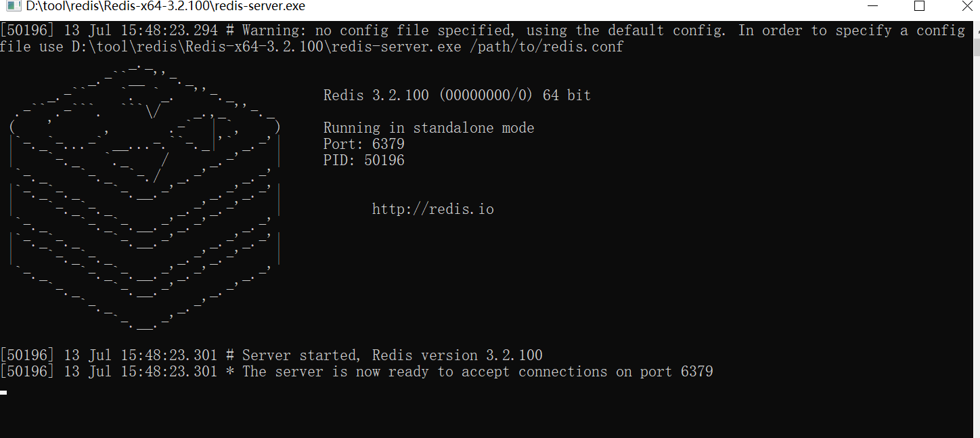This screenshot has height=438, width=980.
Task: Maximize the redis-server console window
Action: [x=919, y=6]
